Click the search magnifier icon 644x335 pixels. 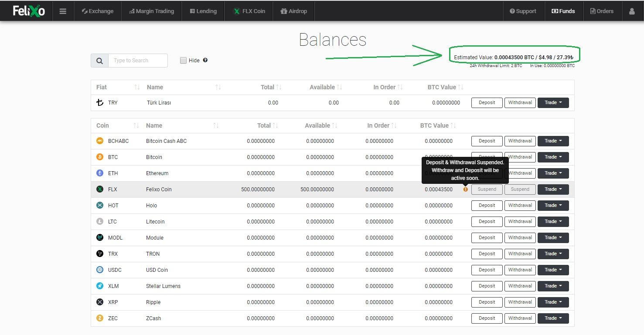click(x=99, y=61)
